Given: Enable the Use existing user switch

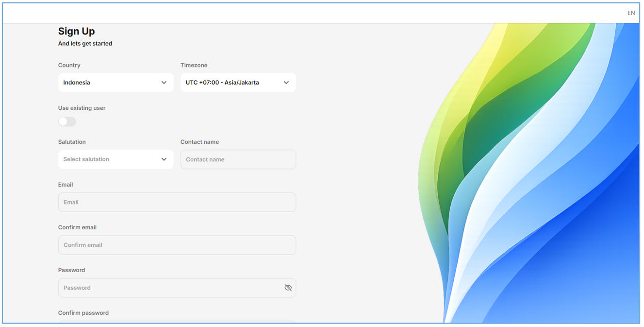Looking at the screenshot, I should tap(67, 121).
